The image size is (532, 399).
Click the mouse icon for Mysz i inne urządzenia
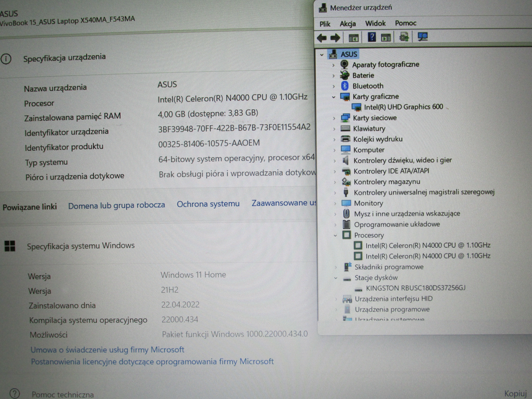click(x=346, y=214)
